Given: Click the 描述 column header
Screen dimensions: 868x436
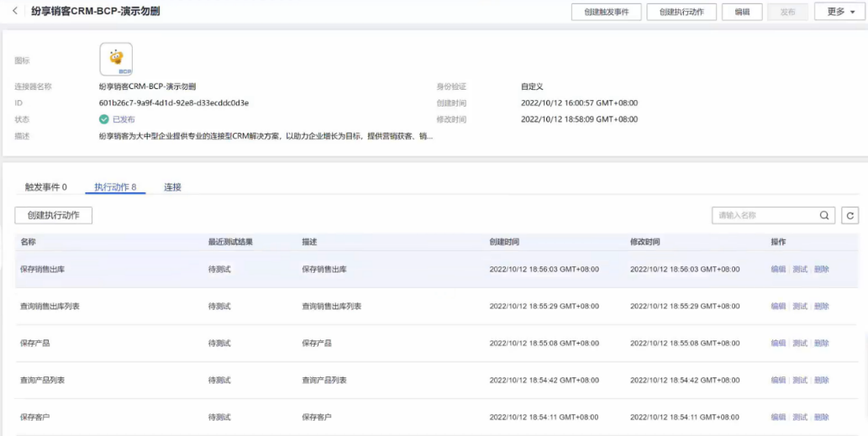Looking at the screenshot, I should click(309, 242).
